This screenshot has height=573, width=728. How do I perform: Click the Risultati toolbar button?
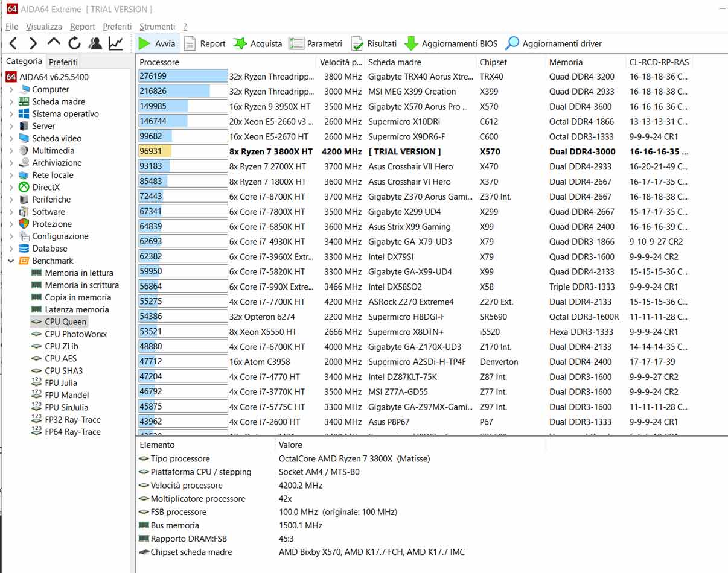click(374, 43)
